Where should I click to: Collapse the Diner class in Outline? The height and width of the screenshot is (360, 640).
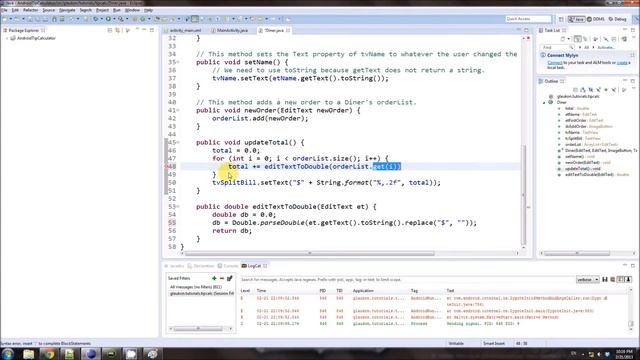pyautogui.click(x=544, y=102)
